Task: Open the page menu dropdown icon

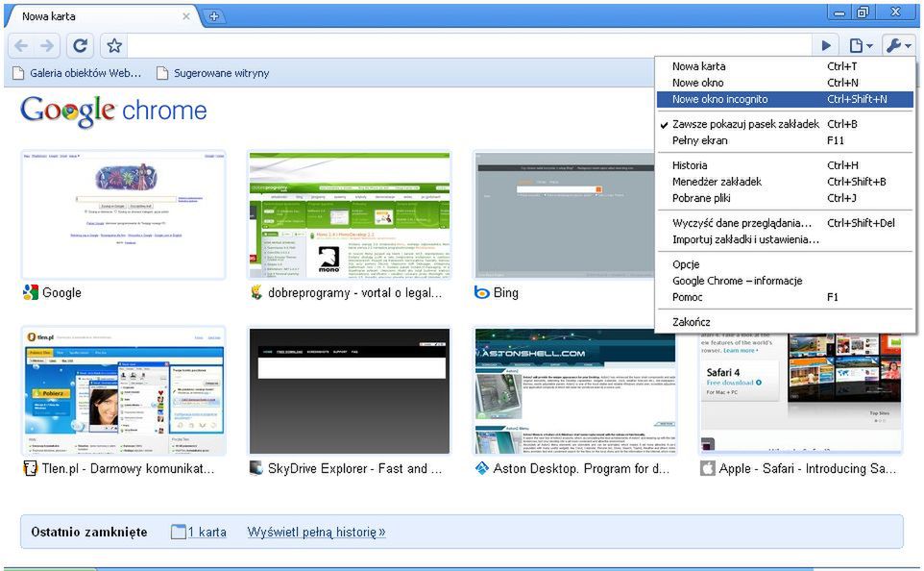Action: tap(860, 45)
